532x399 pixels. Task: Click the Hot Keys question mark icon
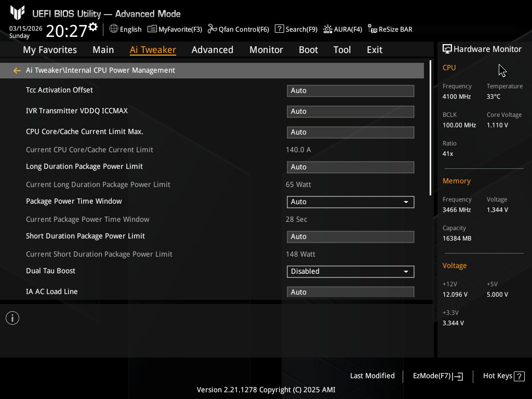(x=519, y=376)
